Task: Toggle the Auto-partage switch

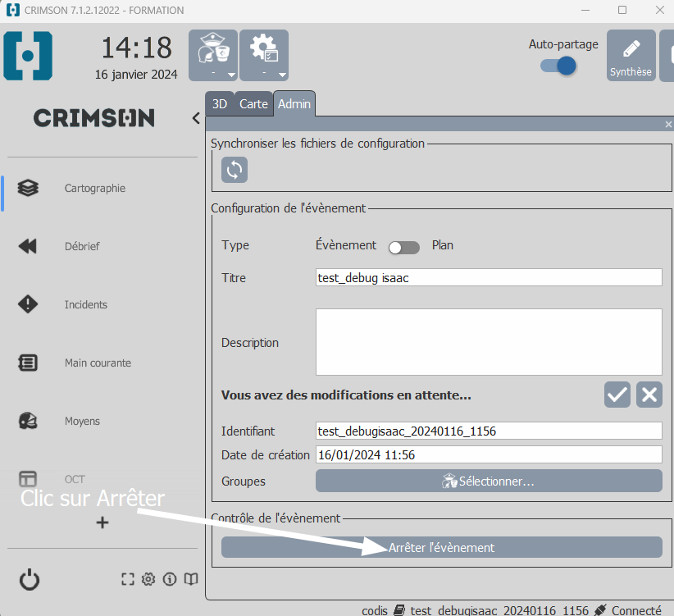Action: click(558, 66)
